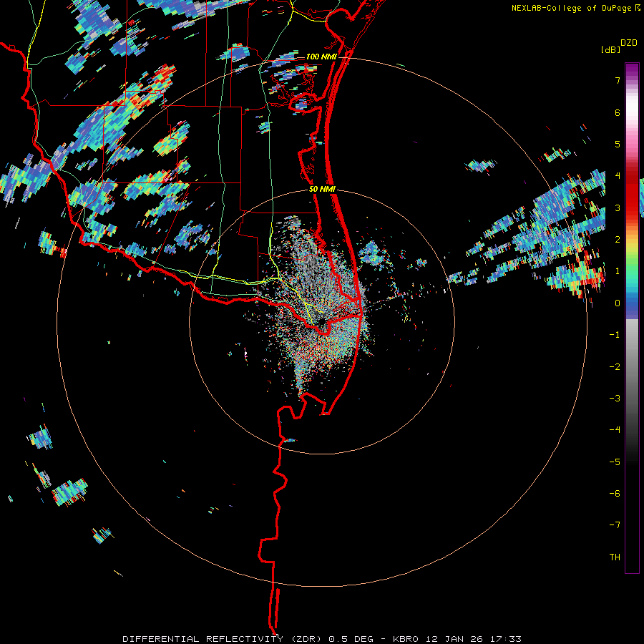Click the ZDR color scale bar
The width and height of the screenshot is (644, 644).
pyautogui.click(x=632, y=318)
